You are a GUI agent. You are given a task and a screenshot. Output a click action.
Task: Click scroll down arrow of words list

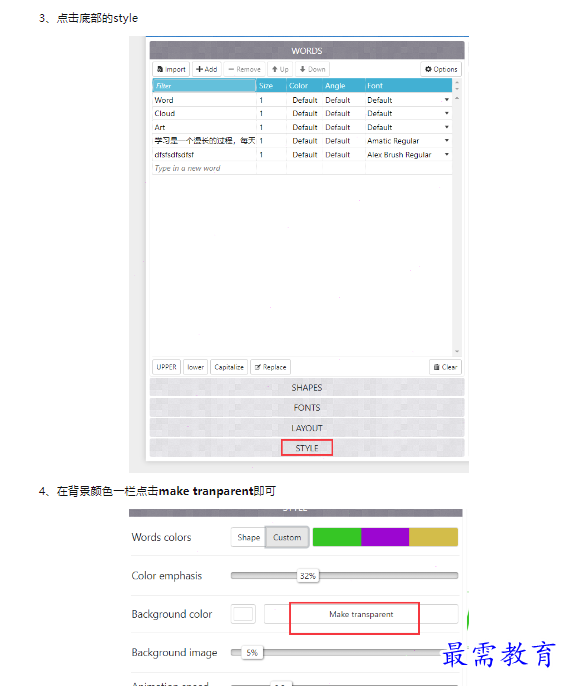[457, 351]
